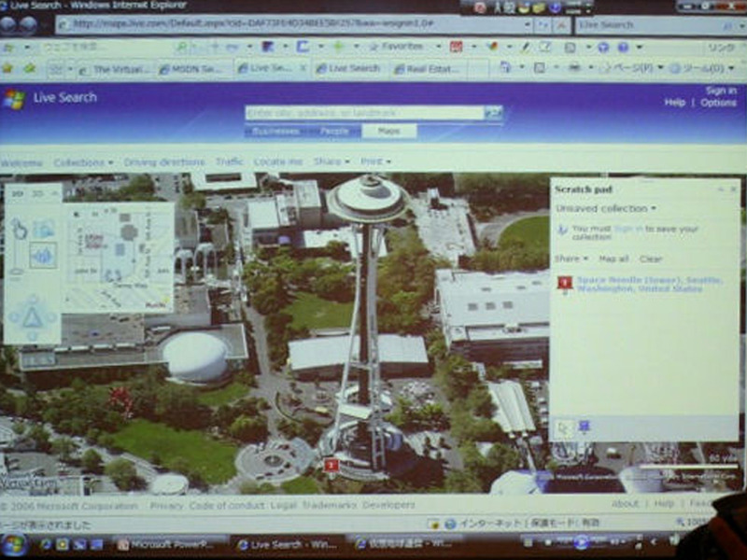Click the Traffic link

229,161
